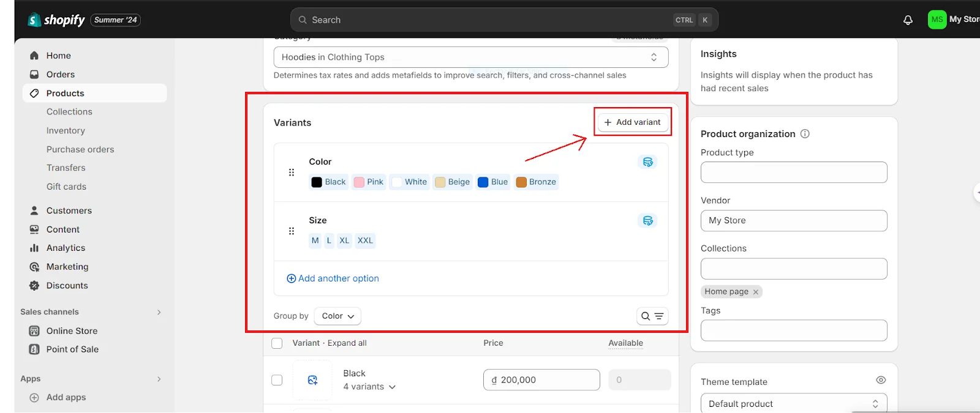The width and height of the screenshot is (980, 413).
Task: Click the Add apps plus icon
Action: pos(34,397)
